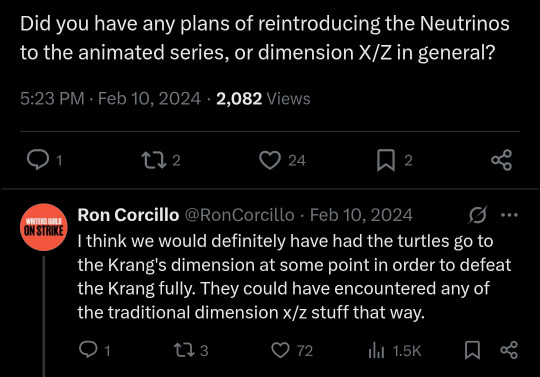The width and height of the screenshot is (540, 377).
Task: Share Ron Corcillo's reply
Action: click(x=509, y=350)
